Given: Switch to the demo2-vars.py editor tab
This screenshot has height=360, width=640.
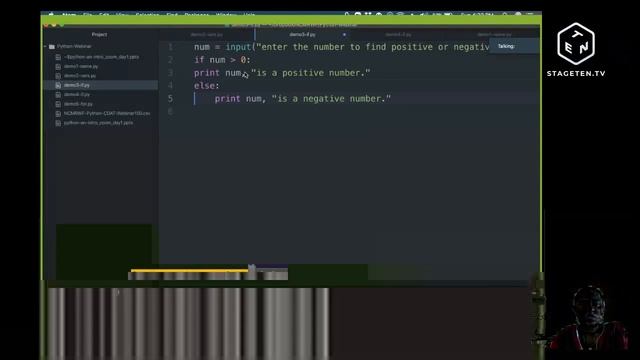Looking at the screenshot, I should tap(207, 35).
